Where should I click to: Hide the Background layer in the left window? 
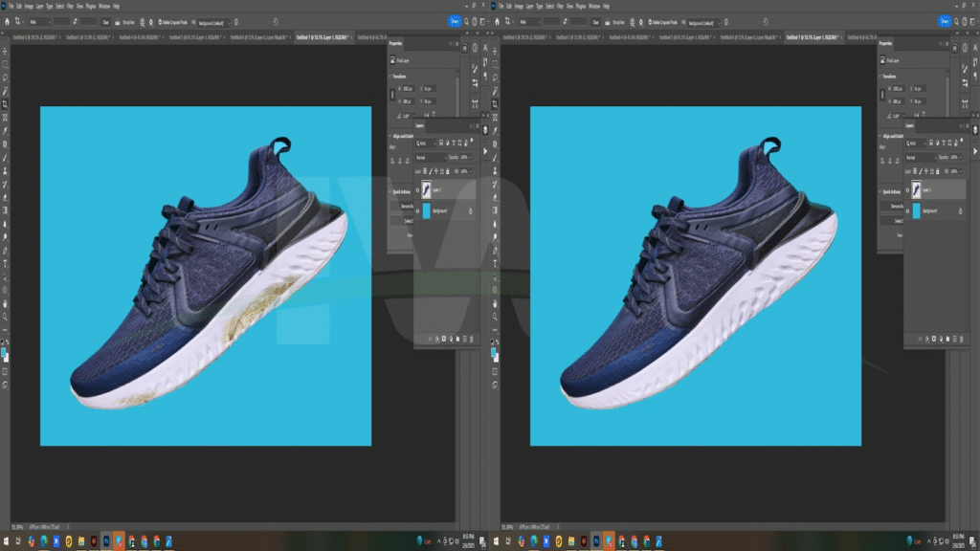point(418,211)
